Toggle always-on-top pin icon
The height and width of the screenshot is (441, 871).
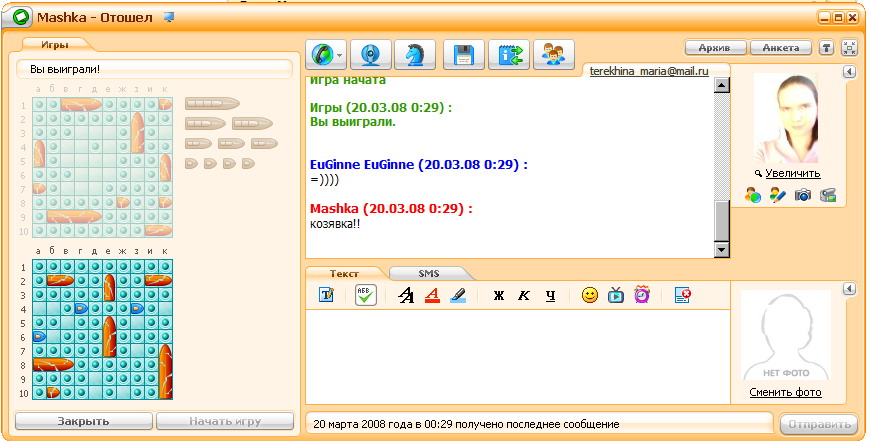(827, 48)
